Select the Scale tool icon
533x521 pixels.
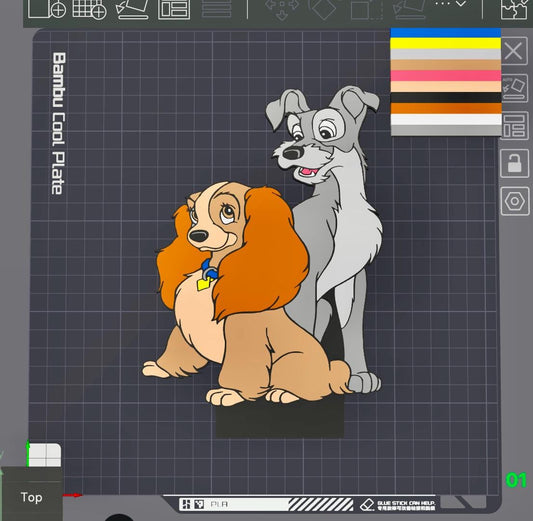[x=367, y=10]
